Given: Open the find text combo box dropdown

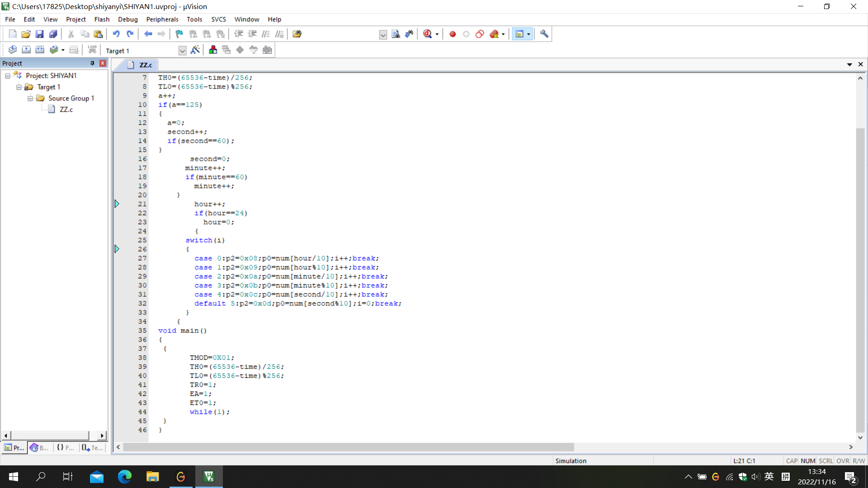Looking at the screenshot, I should click(x=383, y=35).
